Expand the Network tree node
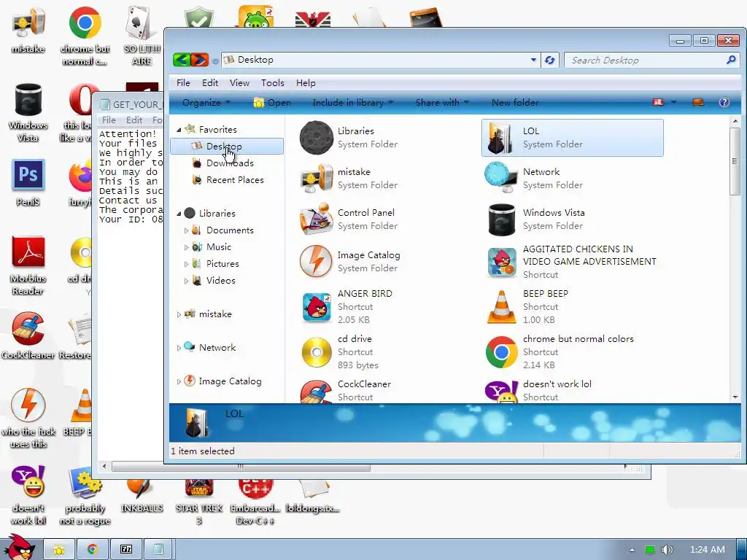The width and height of the screenshot is (747, 560). pos(179,348)
